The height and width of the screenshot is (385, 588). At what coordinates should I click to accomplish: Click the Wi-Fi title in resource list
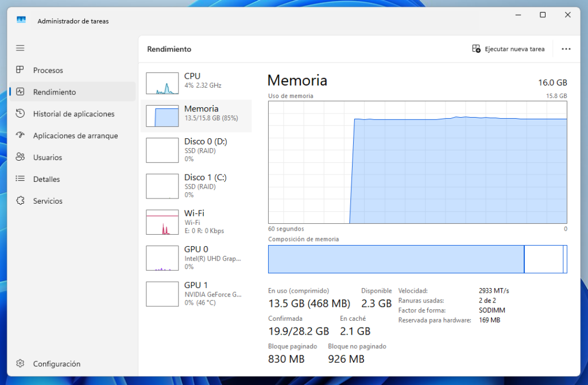click(194, 213)
